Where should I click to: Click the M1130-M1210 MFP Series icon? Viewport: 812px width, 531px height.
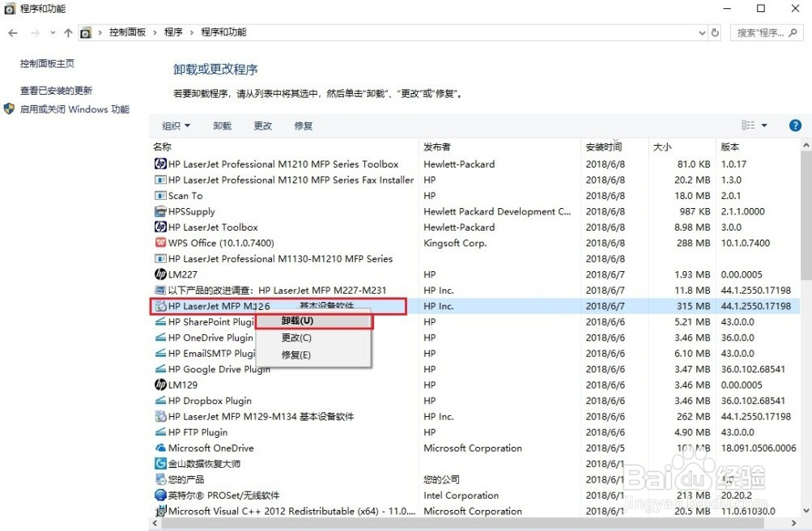point(160,259)
